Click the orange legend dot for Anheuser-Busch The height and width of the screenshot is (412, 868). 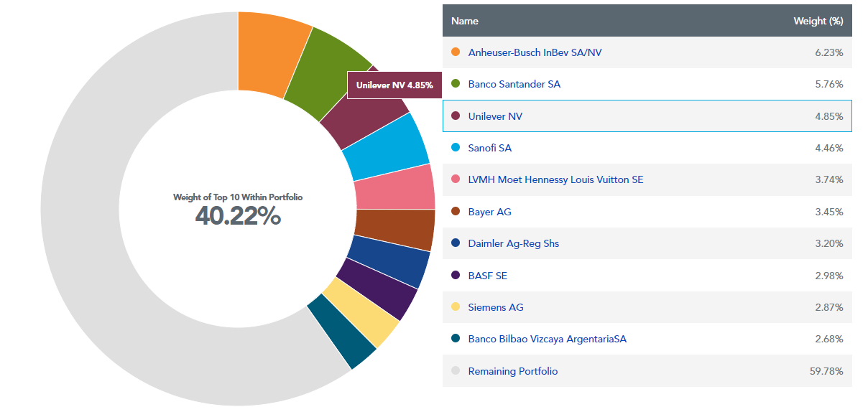click(455, 52)
